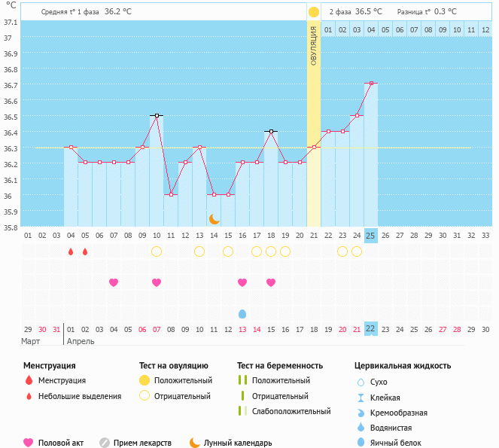Click the 'Половой акт' legend heart icon
499x448 pixels.
[x=29, y=443]
